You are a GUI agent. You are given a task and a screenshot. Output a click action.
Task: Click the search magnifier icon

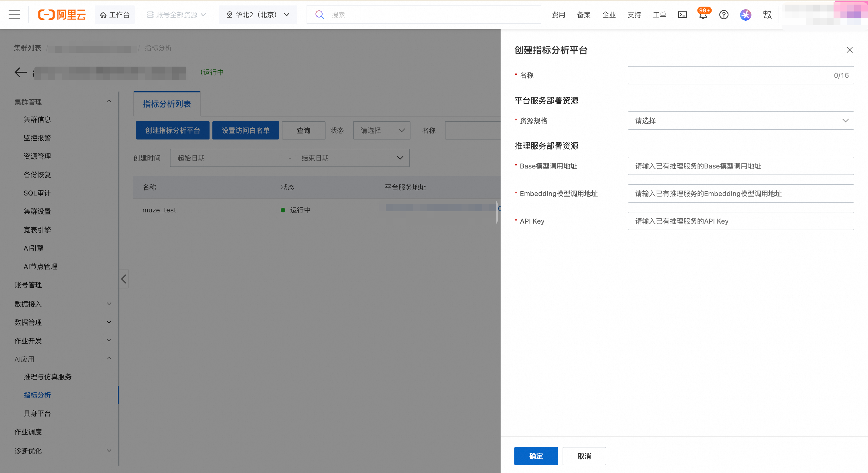pyautogui.click(x=319, y=14)
